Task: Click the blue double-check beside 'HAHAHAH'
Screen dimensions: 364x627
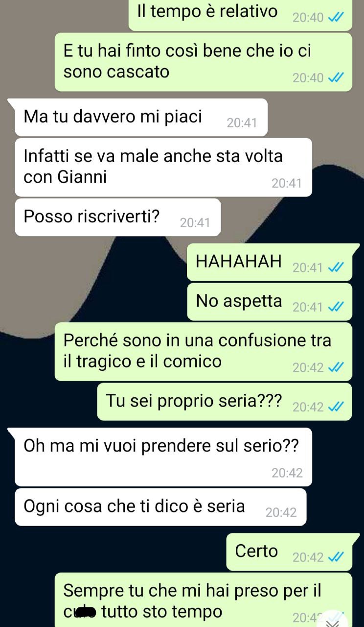Action: [x=336, y=267]
